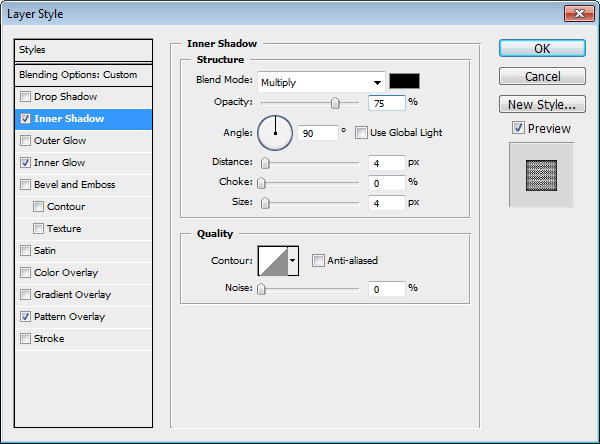The width and height of the screenshot is (600, 444).
Task: Confirm with the OK button
Action: 542,49
